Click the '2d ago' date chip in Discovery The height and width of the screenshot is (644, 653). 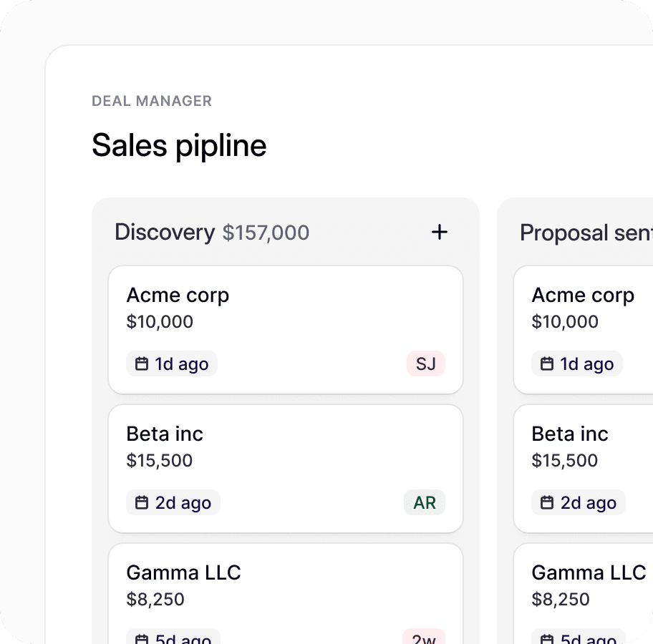click(x=173, y=503)
